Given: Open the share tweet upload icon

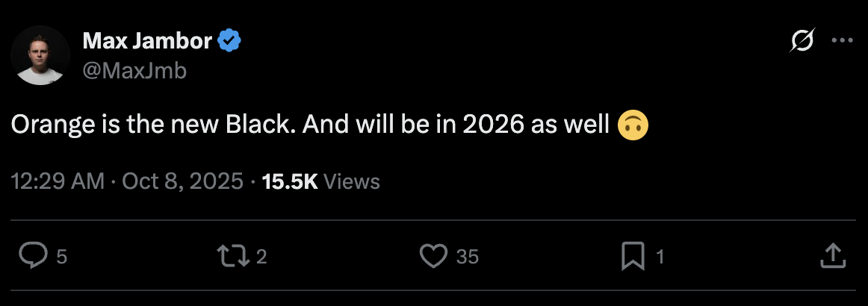Looking at the screenshot, I should [832, 256].
